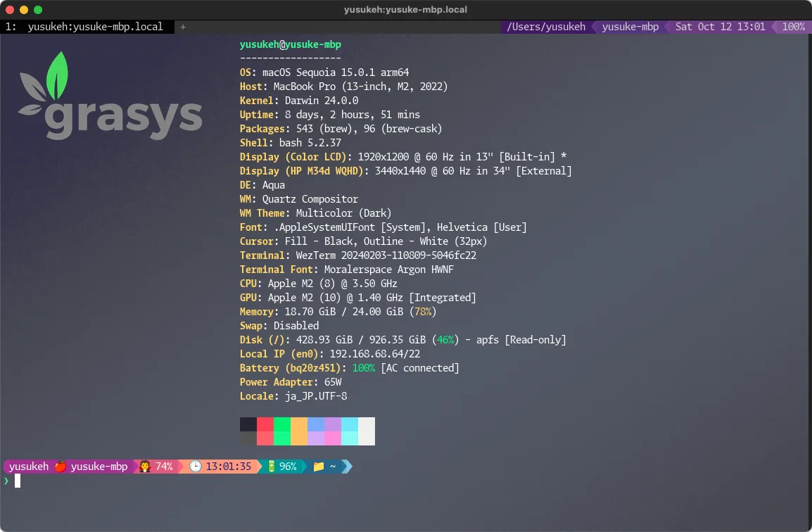The height and width of the screenshot is (532, 812).
Task: Select the OS: macOS Sequoia line
Action: tap(324, 72)
